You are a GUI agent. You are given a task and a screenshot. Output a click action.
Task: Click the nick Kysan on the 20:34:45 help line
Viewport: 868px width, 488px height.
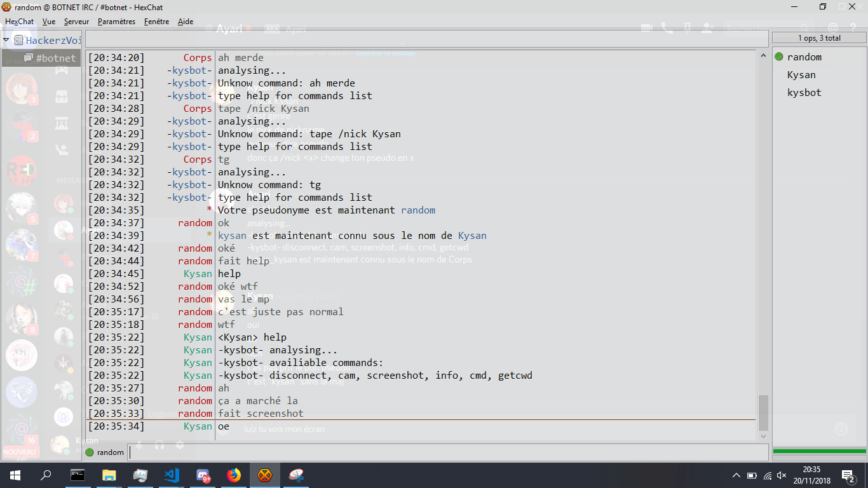[198, 274]
